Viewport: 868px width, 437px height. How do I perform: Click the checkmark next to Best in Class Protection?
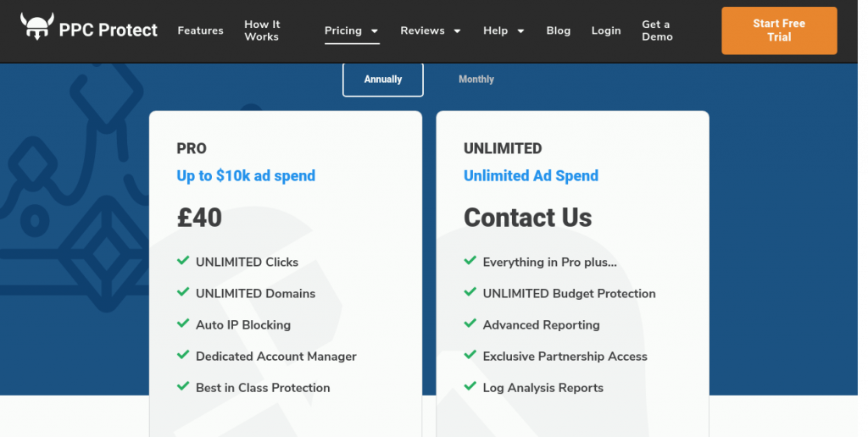(183, 387)
